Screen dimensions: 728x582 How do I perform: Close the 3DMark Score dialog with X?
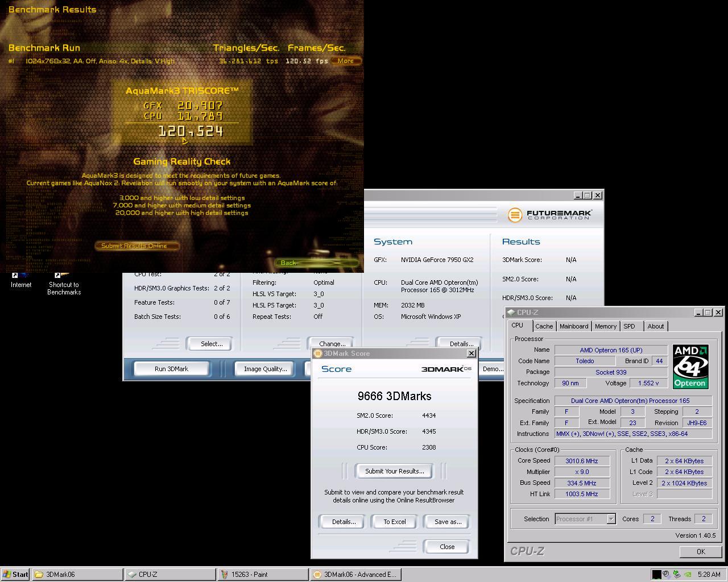coord(471,354)
